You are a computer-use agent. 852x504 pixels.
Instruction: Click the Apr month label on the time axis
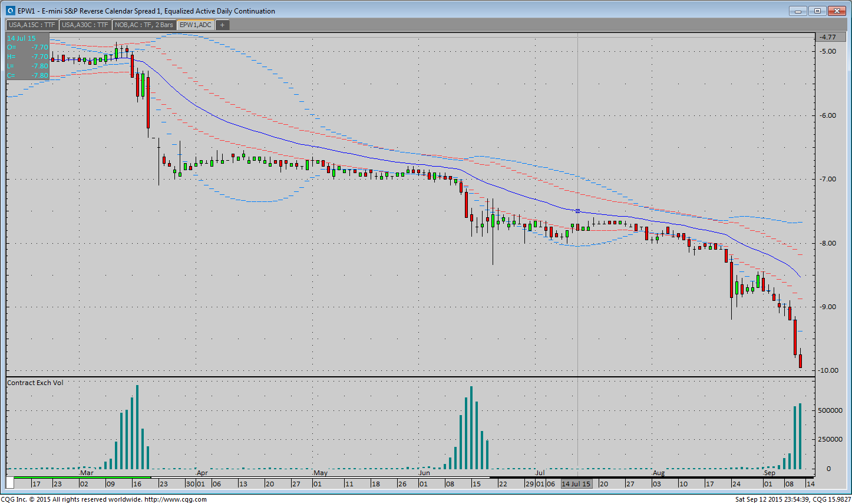202,473
